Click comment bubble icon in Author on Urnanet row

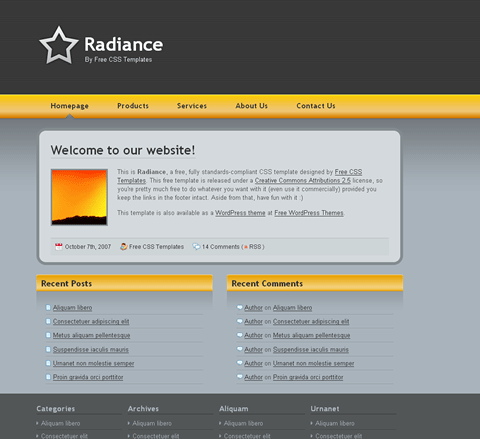click(239, 363)
